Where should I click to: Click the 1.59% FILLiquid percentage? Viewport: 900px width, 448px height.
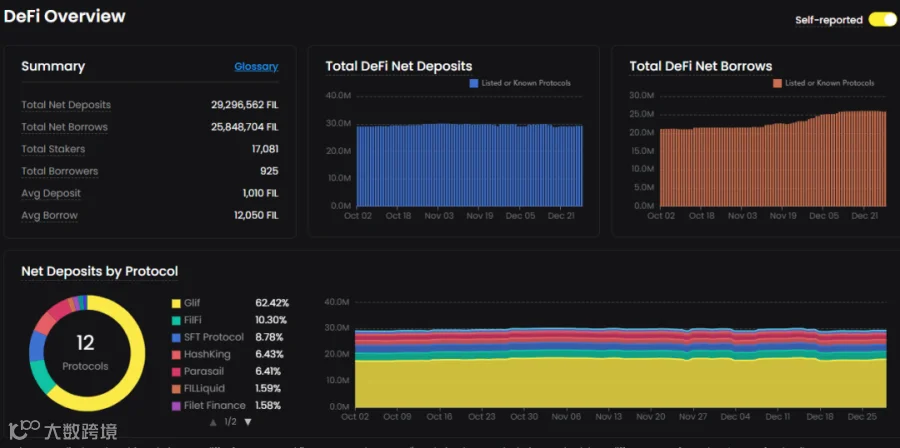[x=268, y=389]
